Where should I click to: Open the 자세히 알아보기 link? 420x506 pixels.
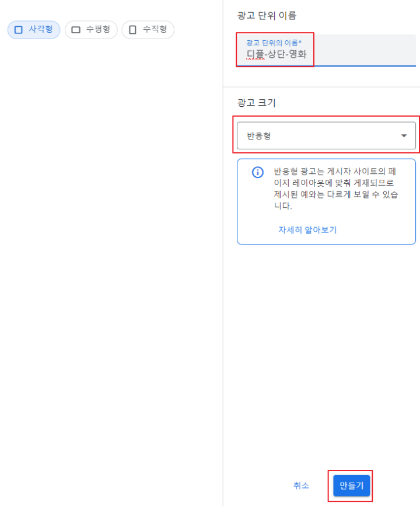(307, 230)
